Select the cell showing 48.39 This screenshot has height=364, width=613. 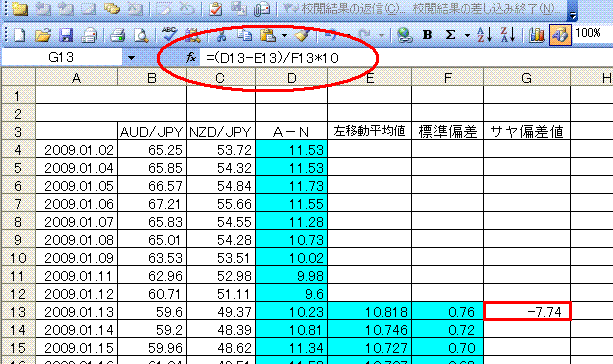click(221, 330)
